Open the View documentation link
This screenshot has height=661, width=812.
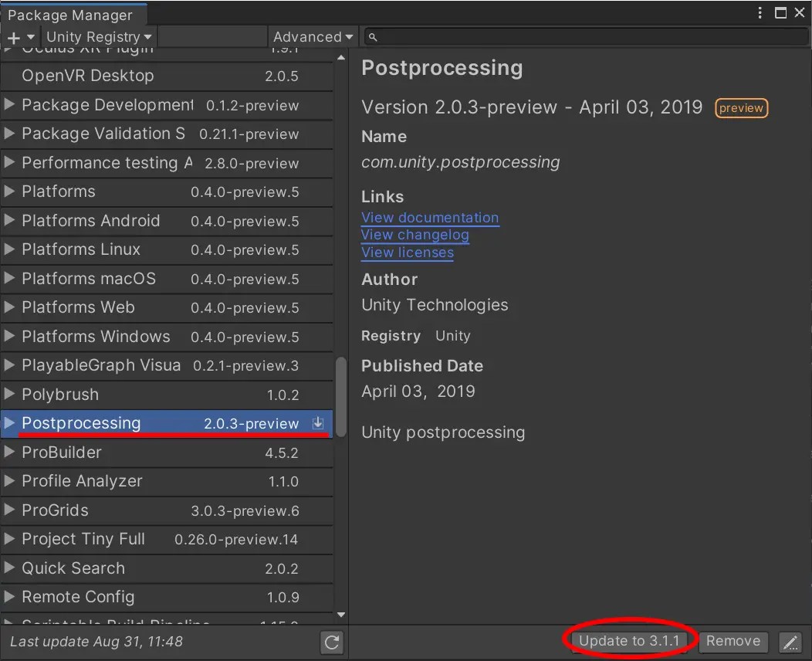[x=430, y=218]
